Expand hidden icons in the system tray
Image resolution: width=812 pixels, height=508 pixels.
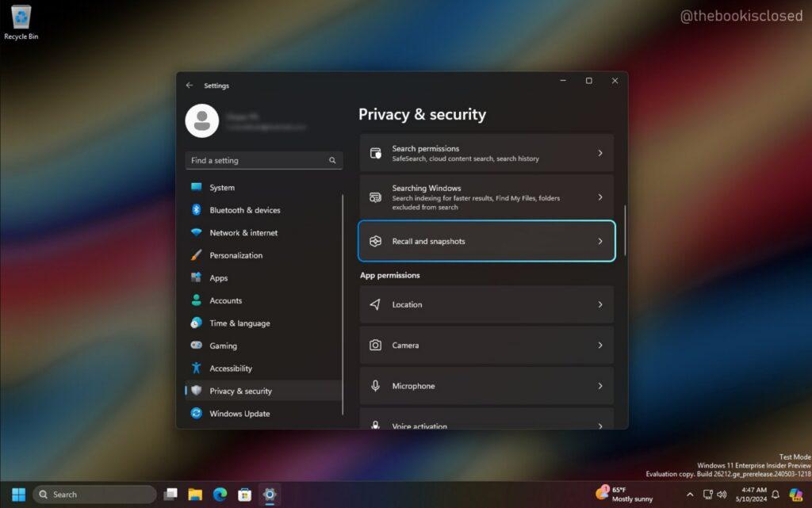pyautogui.click(x=690, y=494)
